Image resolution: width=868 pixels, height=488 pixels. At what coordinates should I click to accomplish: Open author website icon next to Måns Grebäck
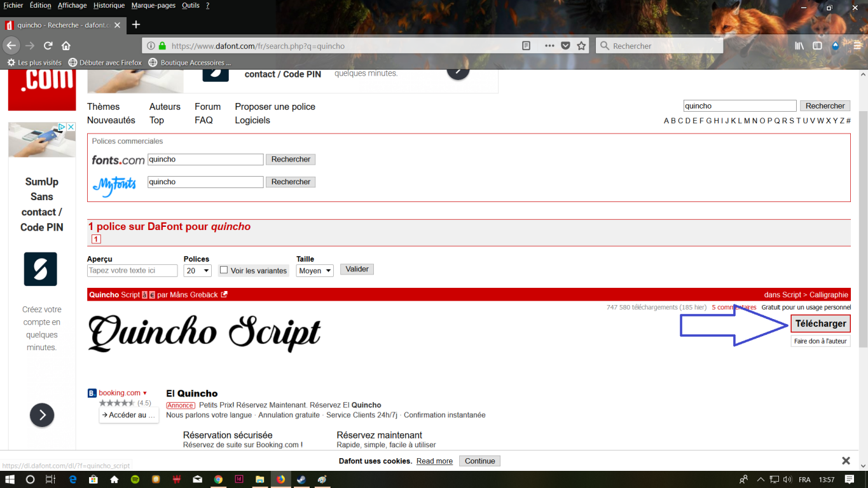224,294
